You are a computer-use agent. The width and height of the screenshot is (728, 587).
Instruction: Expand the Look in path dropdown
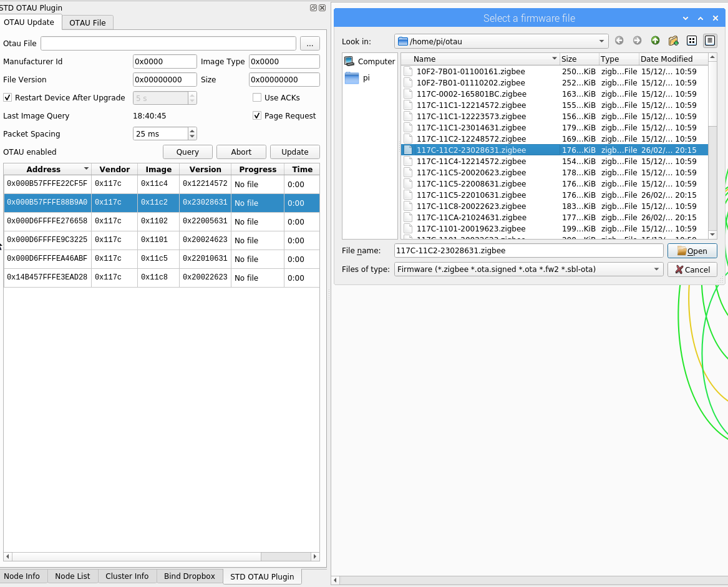pos(602,41)
